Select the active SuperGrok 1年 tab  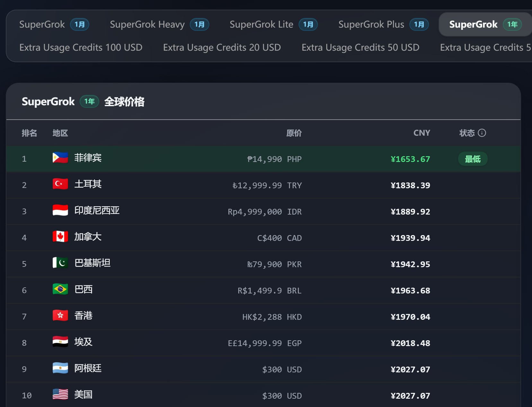[485, 24]
